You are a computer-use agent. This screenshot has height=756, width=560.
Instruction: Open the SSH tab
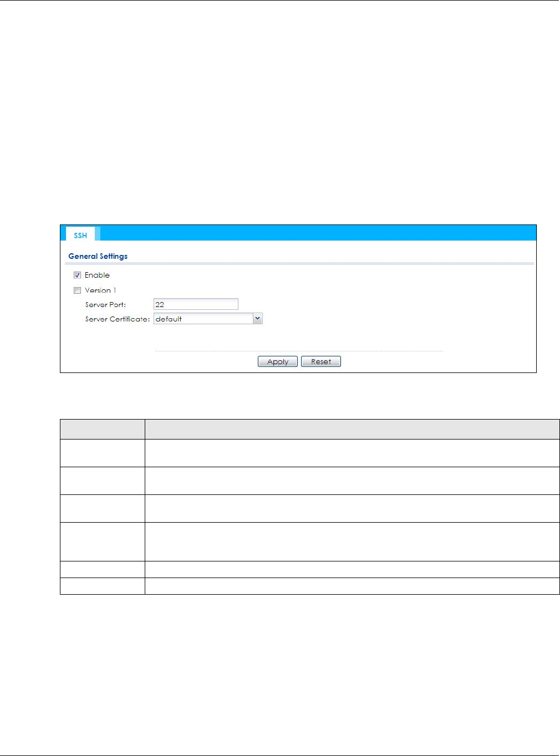point(80,234)
